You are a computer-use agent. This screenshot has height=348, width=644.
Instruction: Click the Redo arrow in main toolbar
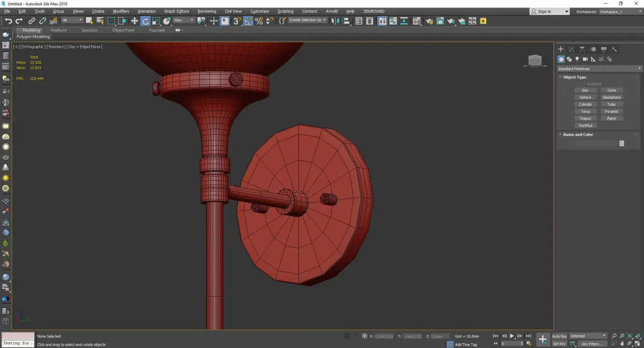point(19,21)
